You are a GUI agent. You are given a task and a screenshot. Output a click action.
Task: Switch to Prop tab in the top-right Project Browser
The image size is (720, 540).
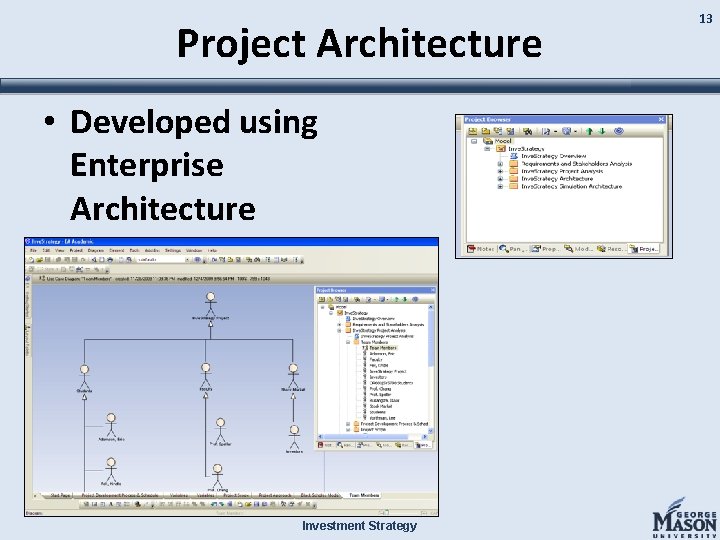point(544,248)
